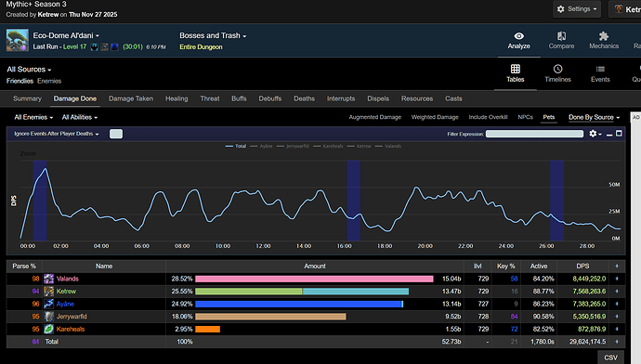Expand Ketrew row plus icon

coord(617,292)
